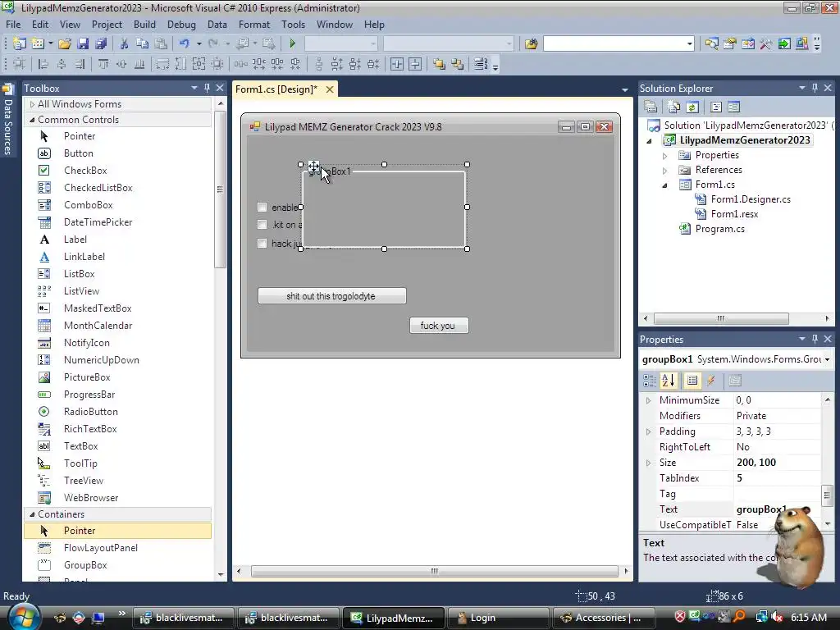The image size is (840, 630).
Task: Click the Properties panel vertical scrollbar thumb
Action: tap(827, 495)
